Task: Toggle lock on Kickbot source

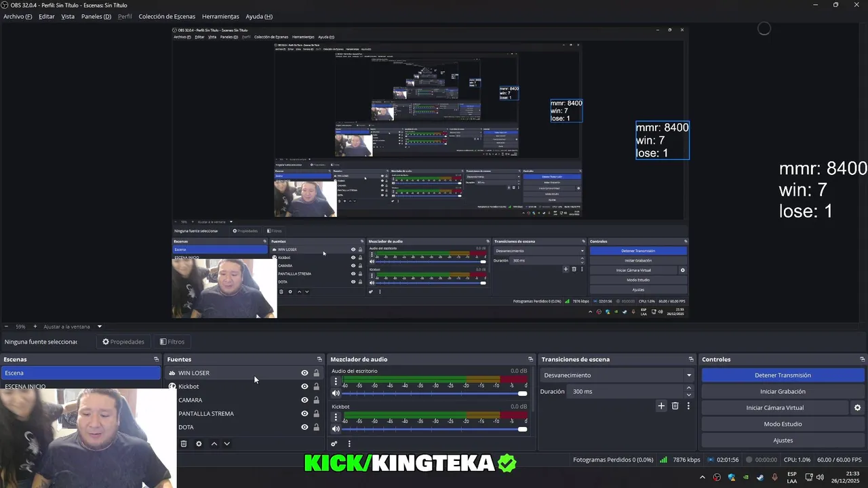Action: coord(316,386)
